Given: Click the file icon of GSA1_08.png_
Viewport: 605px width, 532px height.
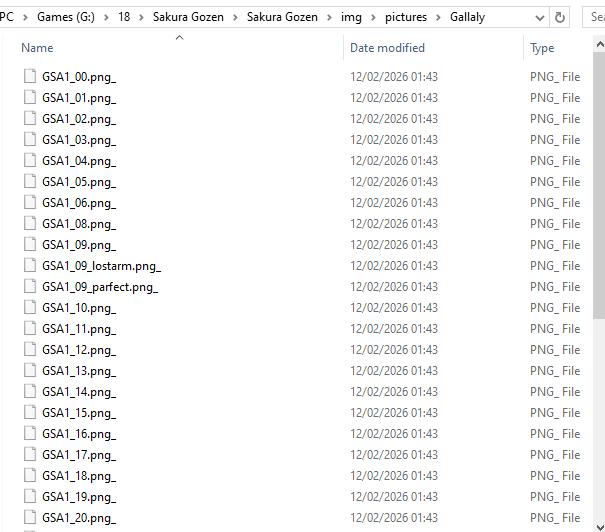Looking at the screenshot, I should click(30, 223).
